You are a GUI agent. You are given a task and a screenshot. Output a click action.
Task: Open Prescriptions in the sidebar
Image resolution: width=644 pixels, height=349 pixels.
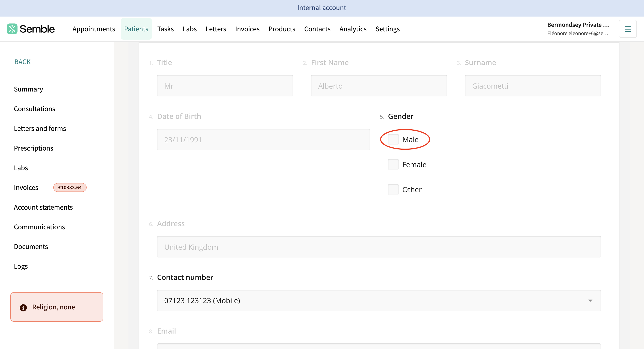34,148
